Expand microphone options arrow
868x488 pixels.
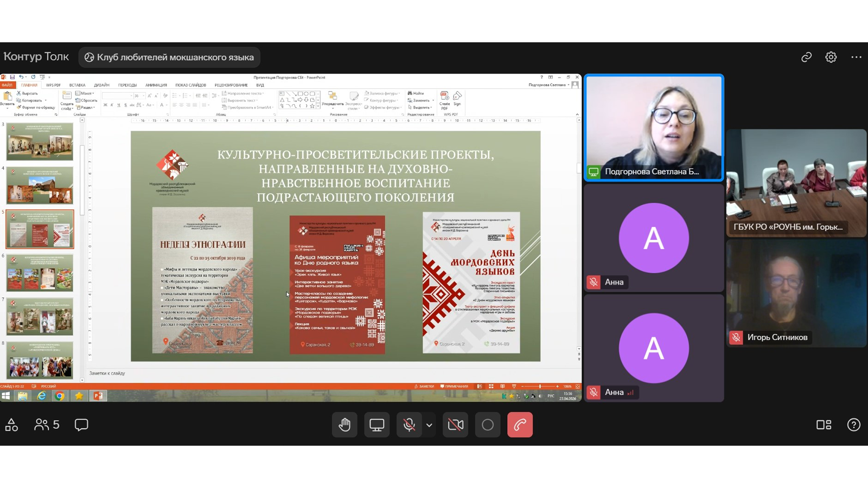(x=429, y=425)
